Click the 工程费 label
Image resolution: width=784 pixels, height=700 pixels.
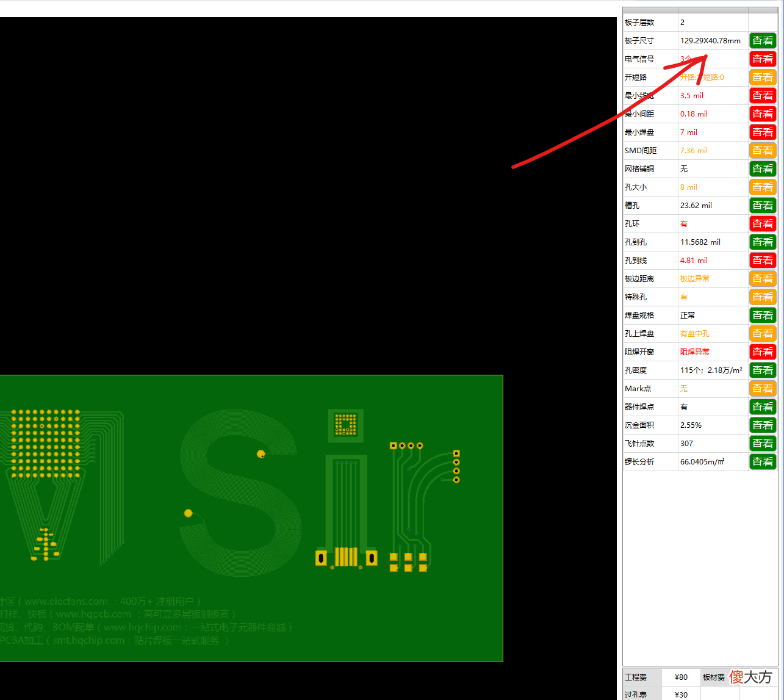636,677
